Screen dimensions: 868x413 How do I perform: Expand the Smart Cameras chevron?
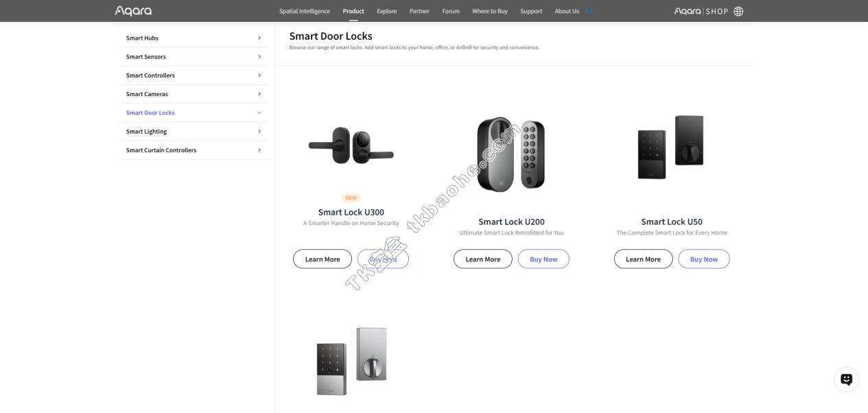click(x=259, y=94)
